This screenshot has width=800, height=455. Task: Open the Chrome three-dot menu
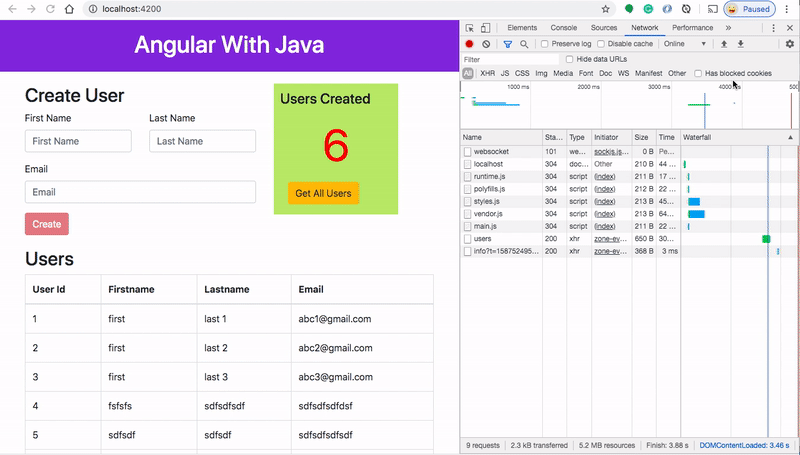coord(787,9)
